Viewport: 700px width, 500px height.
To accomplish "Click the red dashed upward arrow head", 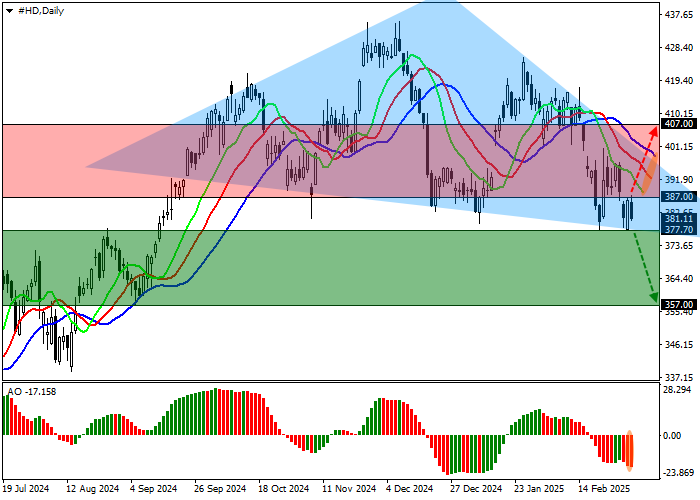I will coord(654,130).
